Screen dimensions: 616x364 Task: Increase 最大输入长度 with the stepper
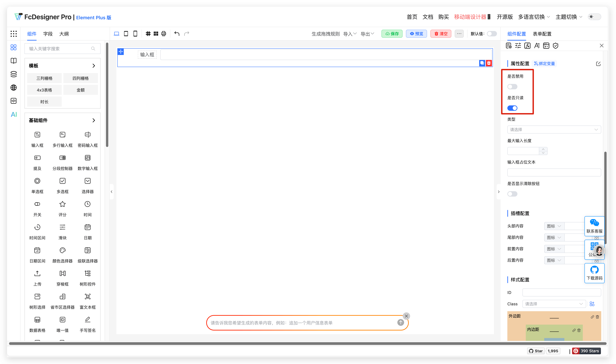pyautogui.click(x=543, y=149)
